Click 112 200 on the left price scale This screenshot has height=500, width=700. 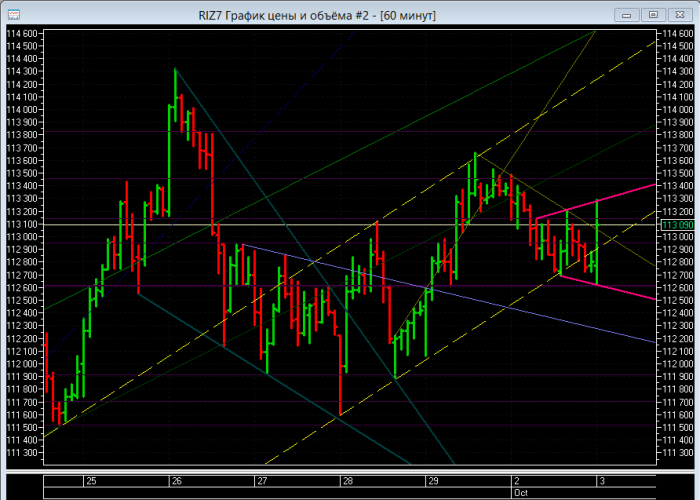[22, 339]
